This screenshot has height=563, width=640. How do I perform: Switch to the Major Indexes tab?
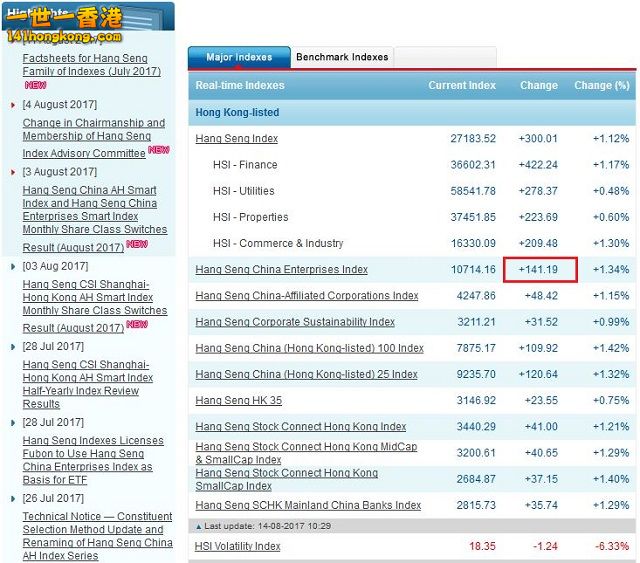[239, 57]
